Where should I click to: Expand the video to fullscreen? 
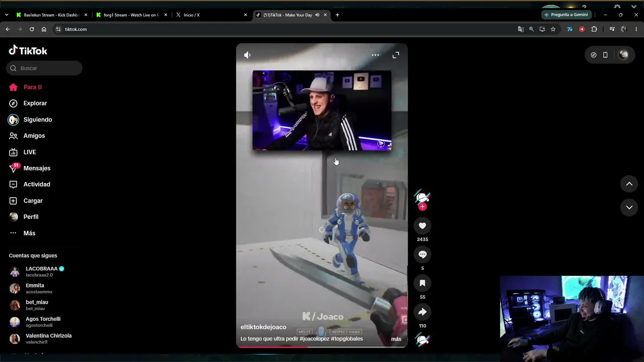click(x=396, y=55)
